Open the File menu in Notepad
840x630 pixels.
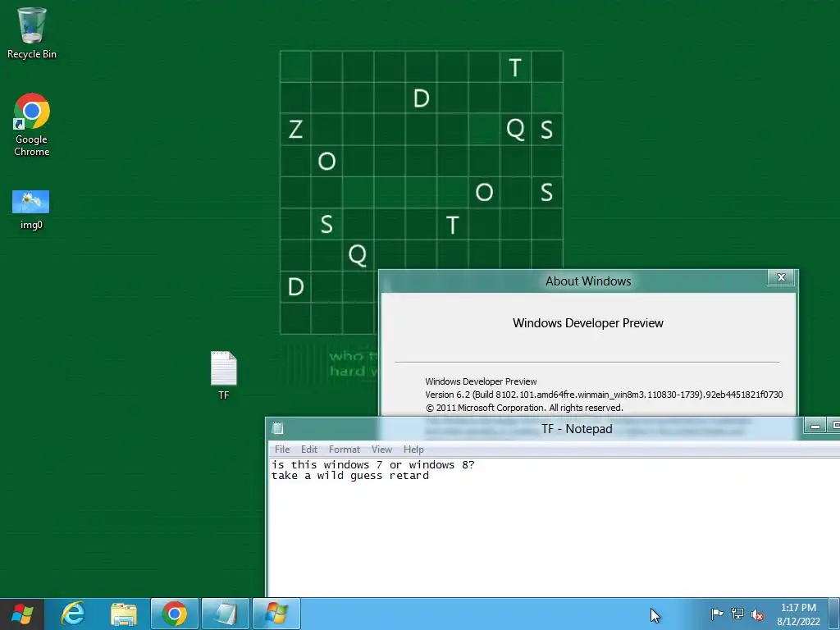282,450
